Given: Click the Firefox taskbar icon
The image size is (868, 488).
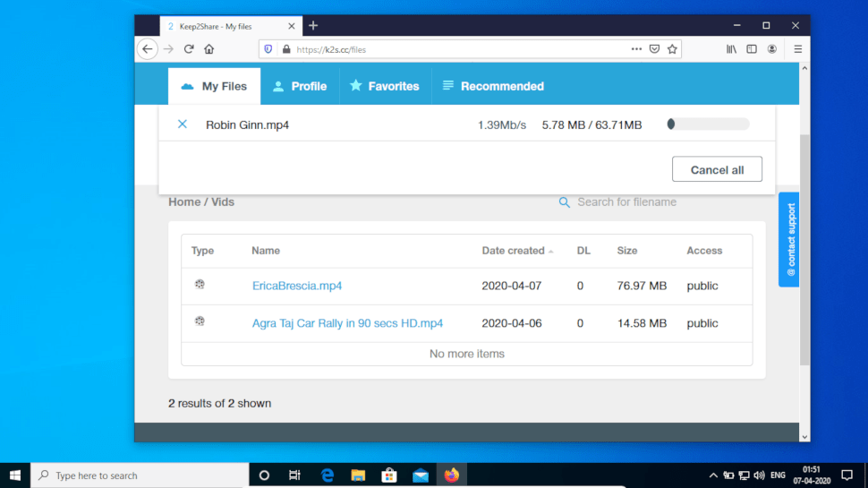Looking at the screenshot, I should [452, 475].
